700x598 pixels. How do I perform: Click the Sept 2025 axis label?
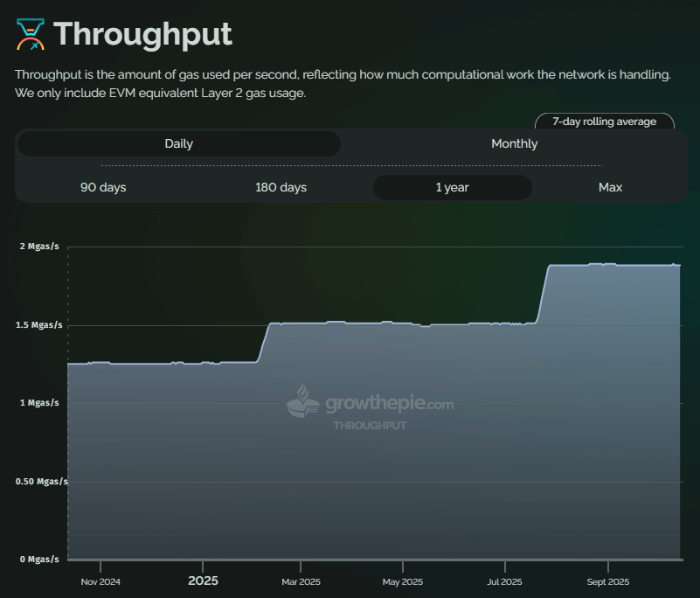(x=607, y=581)
